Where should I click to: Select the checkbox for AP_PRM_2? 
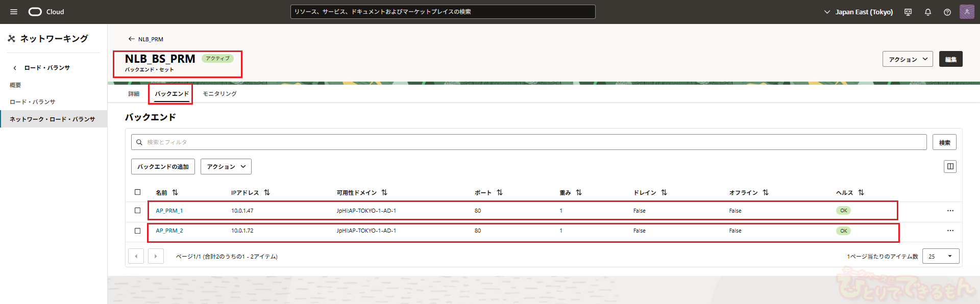pyautogui.click(x=137, y=231)
